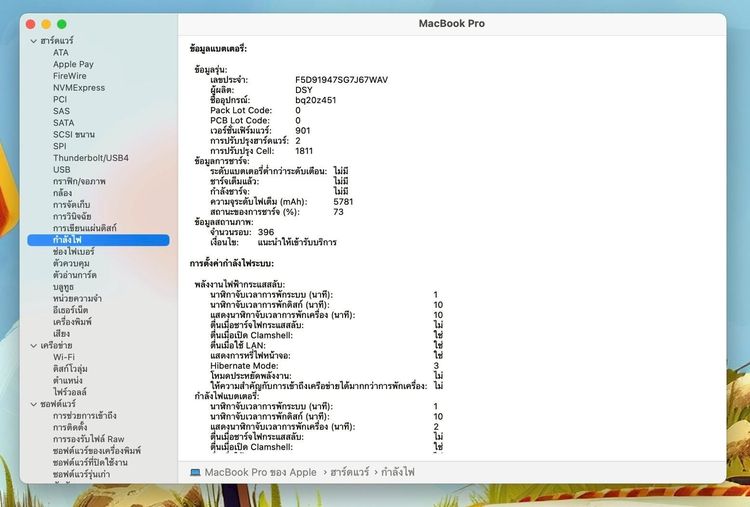Click the green zoom window button
The height and width of the screenshot is (507, 750).
[62, 24]
